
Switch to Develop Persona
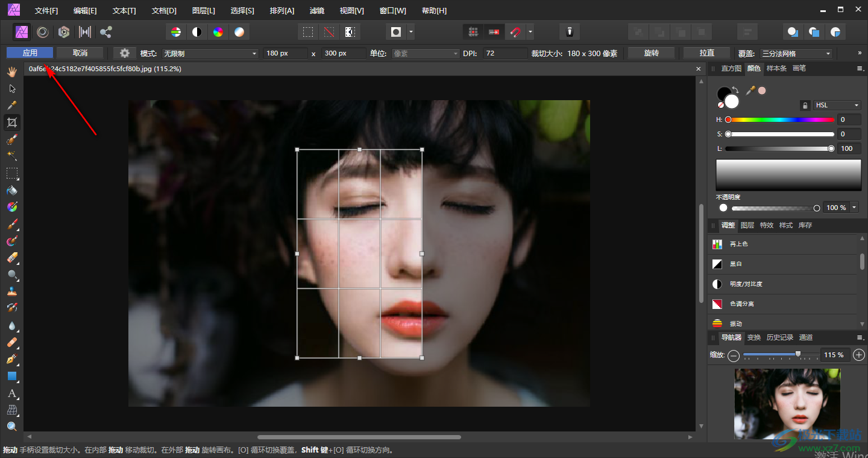(x=64, y=32)
